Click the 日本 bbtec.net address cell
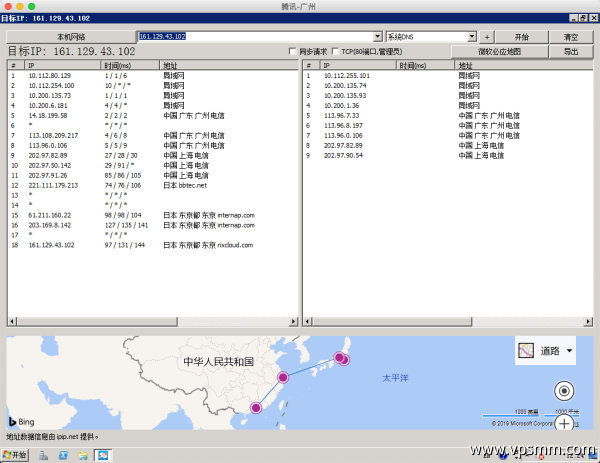600x463 pixels. click(x=185, y=185)
